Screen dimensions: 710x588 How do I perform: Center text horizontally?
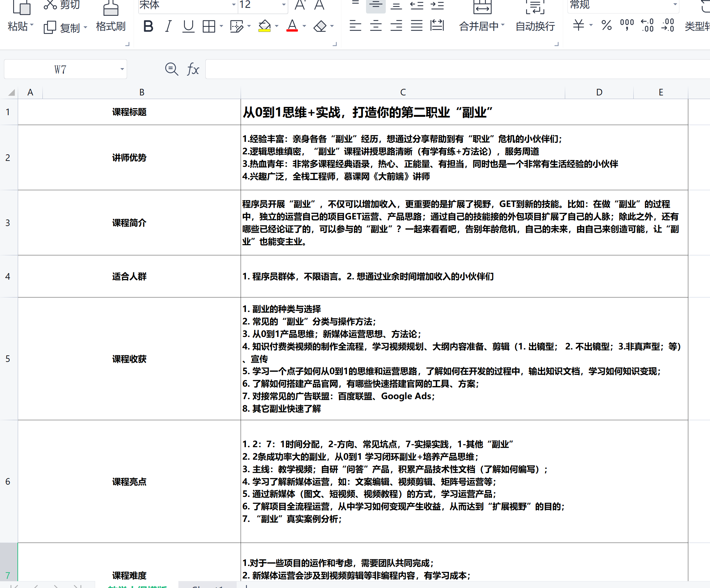pyautogui.click(x=376, y=26)
